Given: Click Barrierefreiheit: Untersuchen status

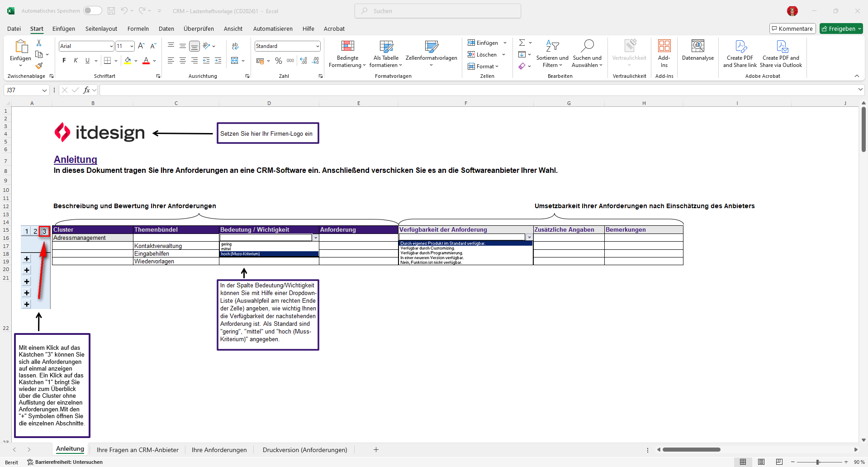Looking at the screenshot, I should click(65, 462).
